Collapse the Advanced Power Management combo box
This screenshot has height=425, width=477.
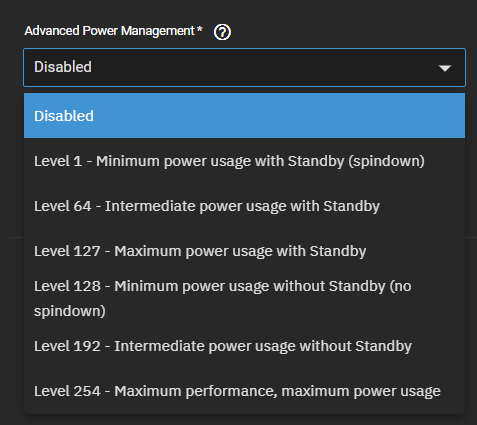click(x=244, y=67)
